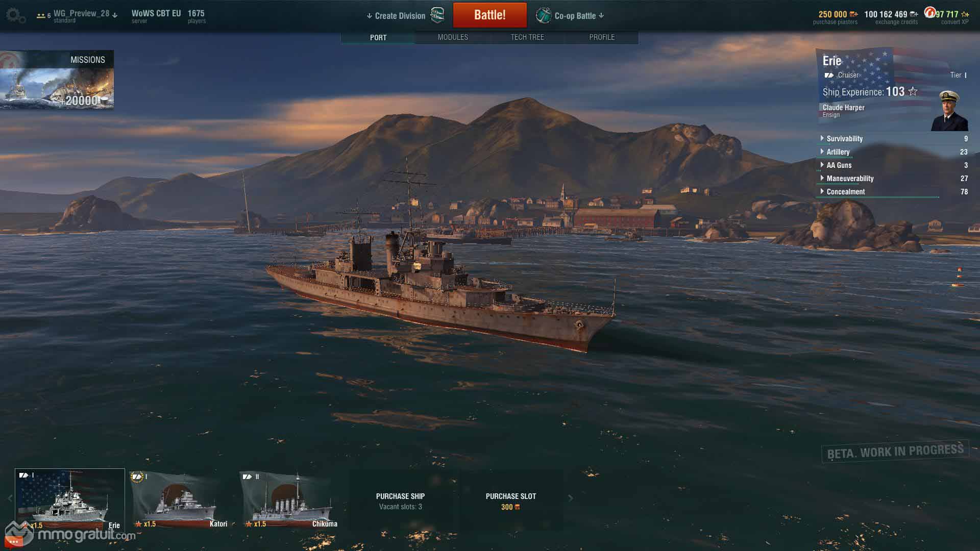Viewport: 980px width, 551px height.
Task: Open the MISSIONS panel banner
Action: pos(57,80)
